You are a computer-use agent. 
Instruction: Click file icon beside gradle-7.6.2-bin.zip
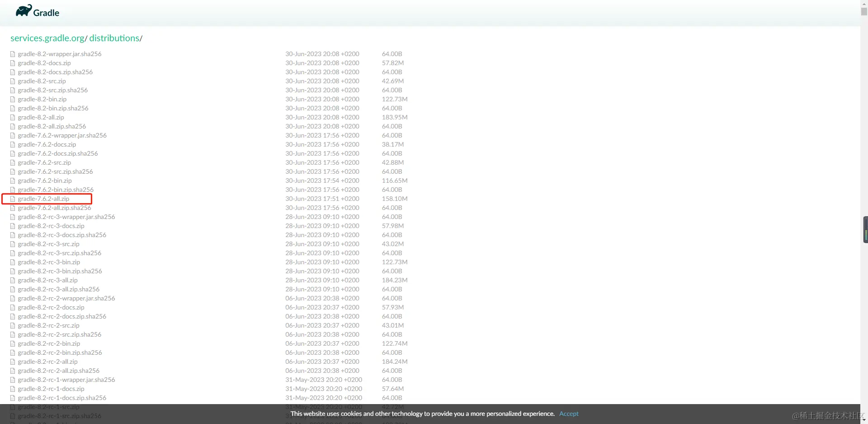(13, 181)
